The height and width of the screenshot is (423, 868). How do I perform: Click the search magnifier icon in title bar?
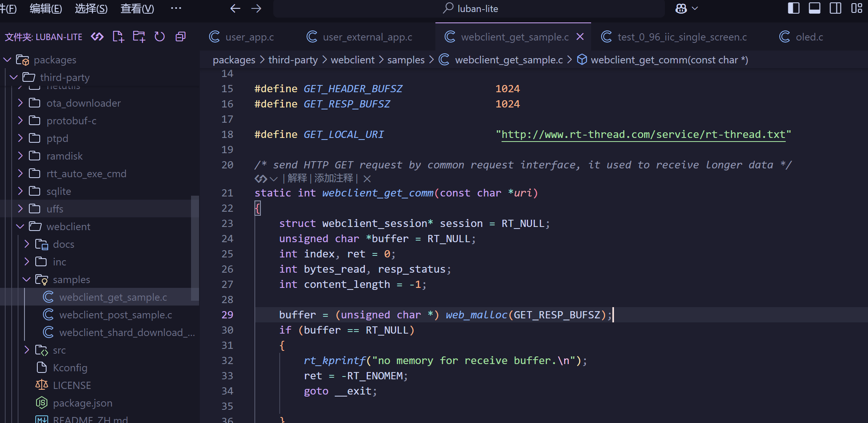[x=448, y=8]
